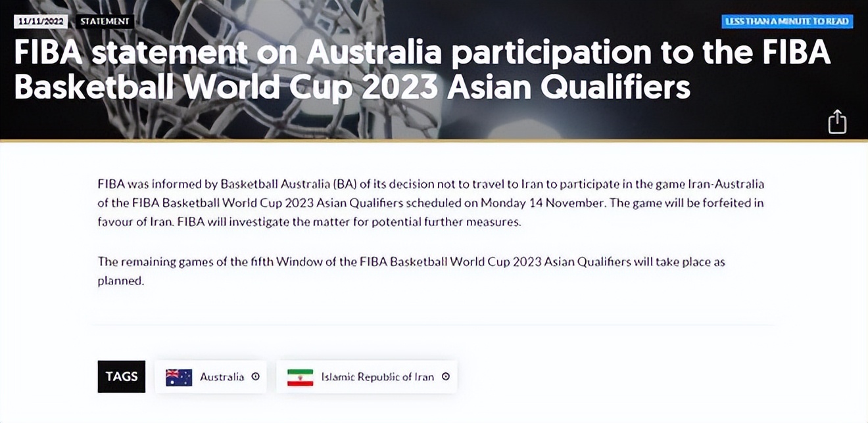This screenshot has width=868, height=423.
Task: Click the word 'planned.' ending the article
Action: (120, 280)
